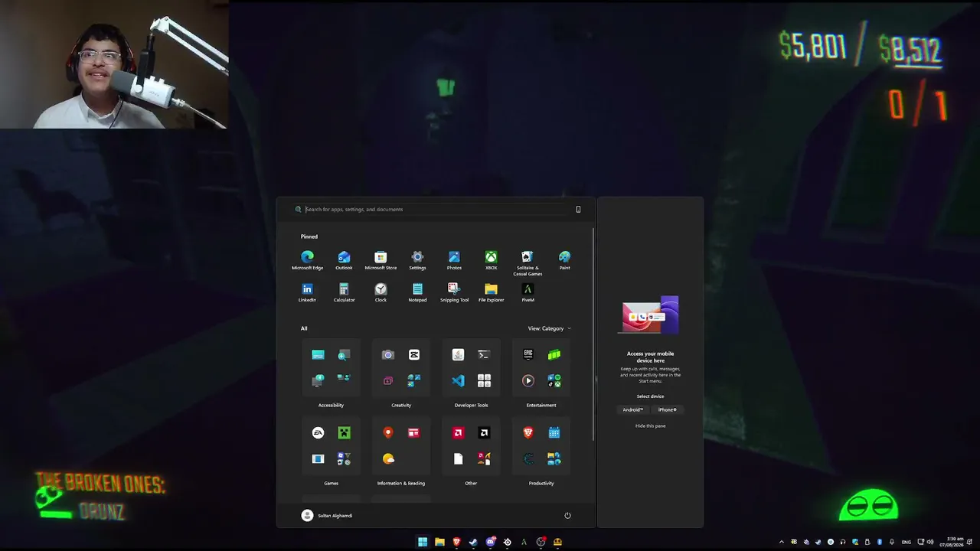Viewport: 980px width, 551px height.
Task: Click the ENG language indicator
Action: pos(906,542)
